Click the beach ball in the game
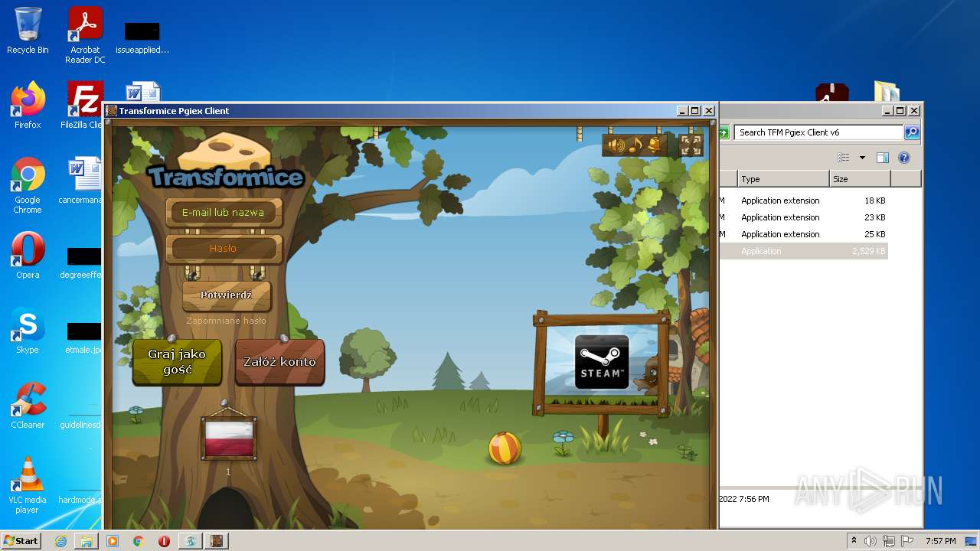The image size is (980, 551). tap(505, 448)
